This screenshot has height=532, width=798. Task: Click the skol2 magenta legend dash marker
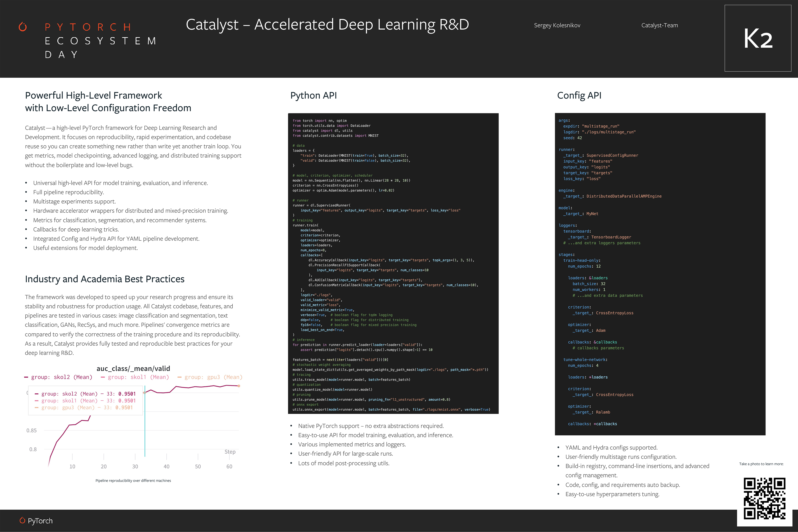pyautogui.click(x=26, y=377)
